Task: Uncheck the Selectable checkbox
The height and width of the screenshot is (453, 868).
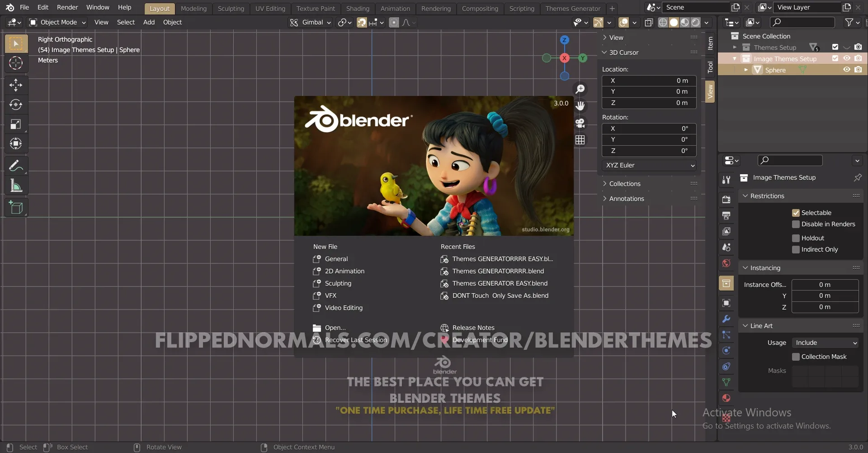Action: [796, 213]
